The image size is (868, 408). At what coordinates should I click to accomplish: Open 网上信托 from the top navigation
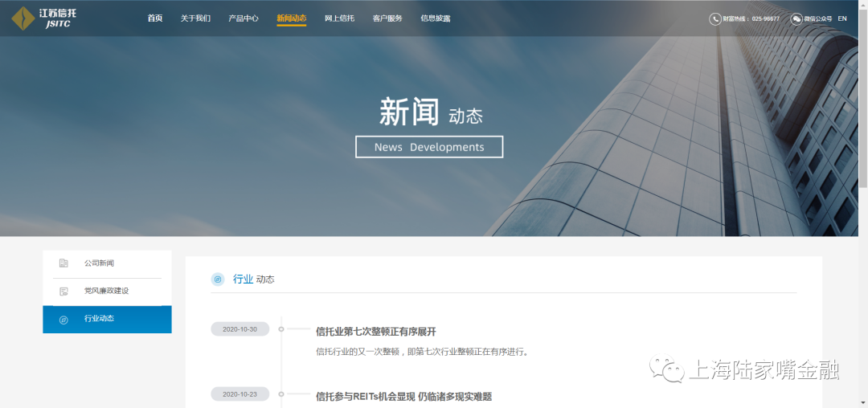(x=339, y=18)
